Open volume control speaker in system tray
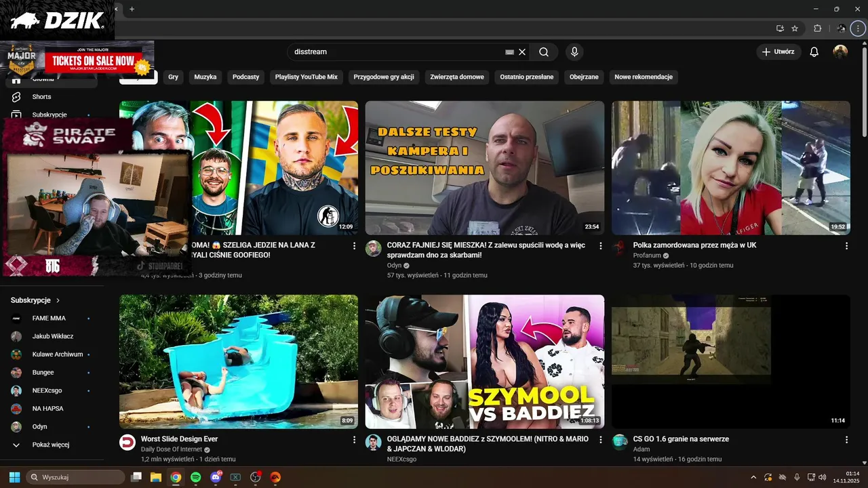 pos(823,477)
